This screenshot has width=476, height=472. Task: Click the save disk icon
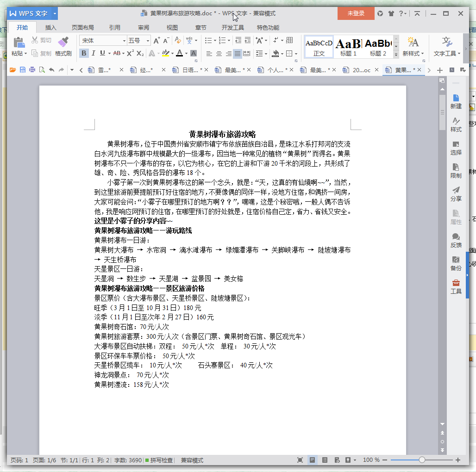pyautogui.click(x=23, y=70)
